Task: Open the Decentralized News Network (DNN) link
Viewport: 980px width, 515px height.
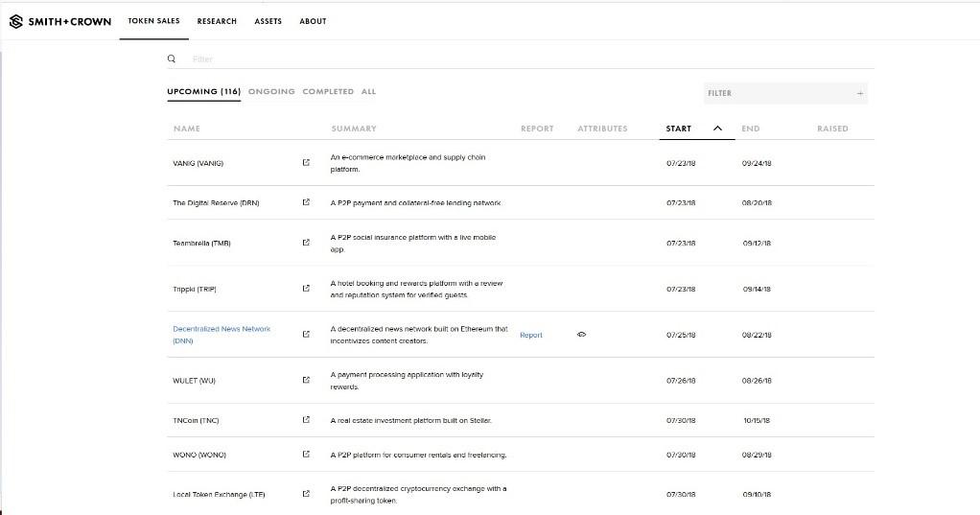Action: click(222, 335)
